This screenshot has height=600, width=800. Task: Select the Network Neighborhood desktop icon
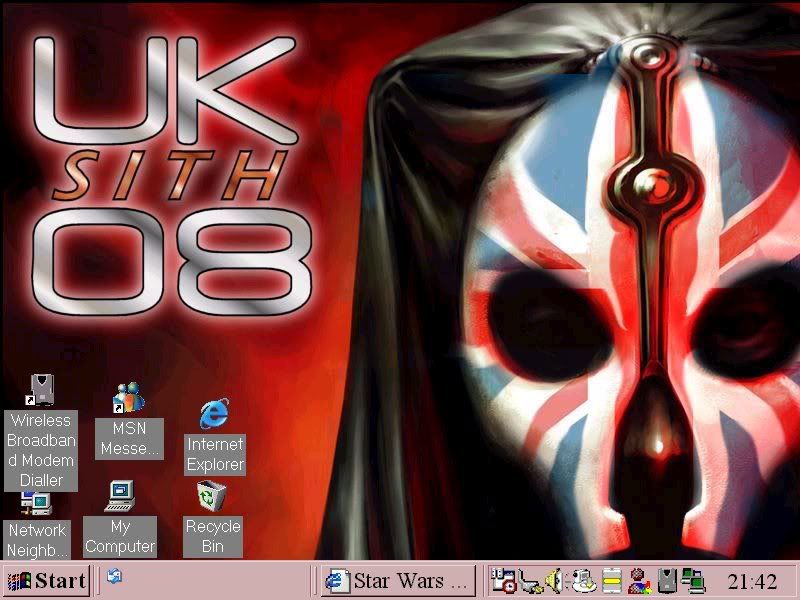click(36, 503)
